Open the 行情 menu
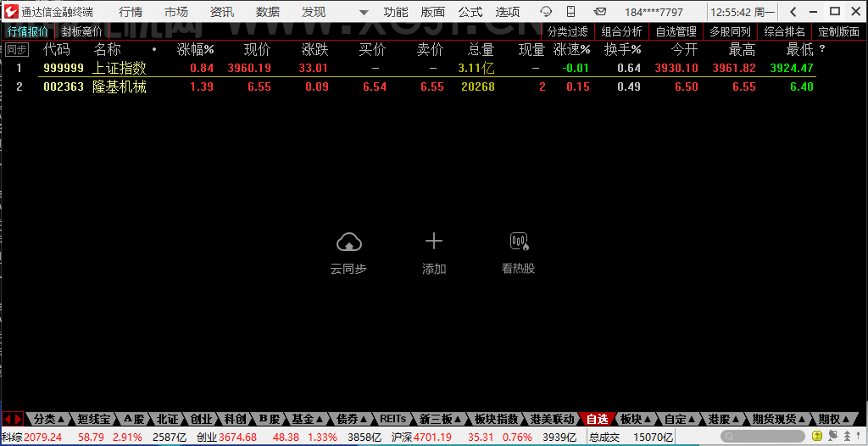Screen dimensions: 868x446 click(130, 12)
